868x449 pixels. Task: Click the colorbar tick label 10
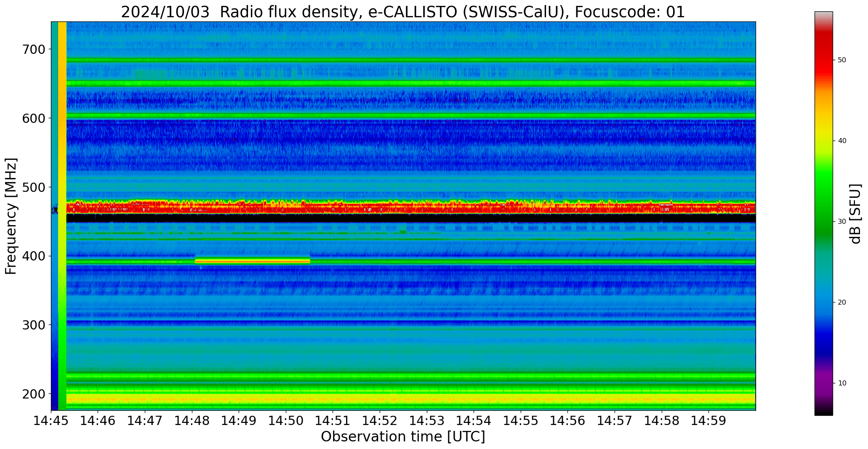[x=842, y=383]
